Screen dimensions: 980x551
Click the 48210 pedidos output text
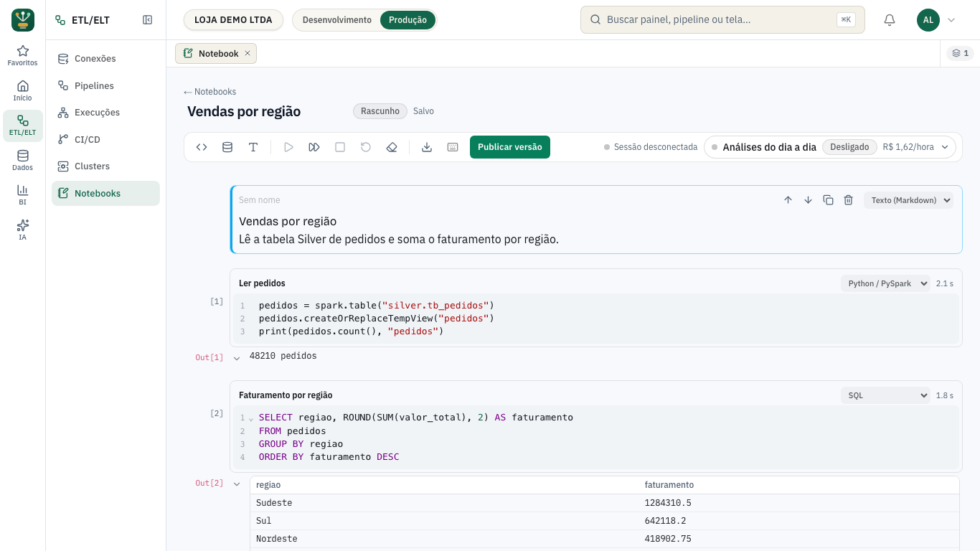pos(283,356)
